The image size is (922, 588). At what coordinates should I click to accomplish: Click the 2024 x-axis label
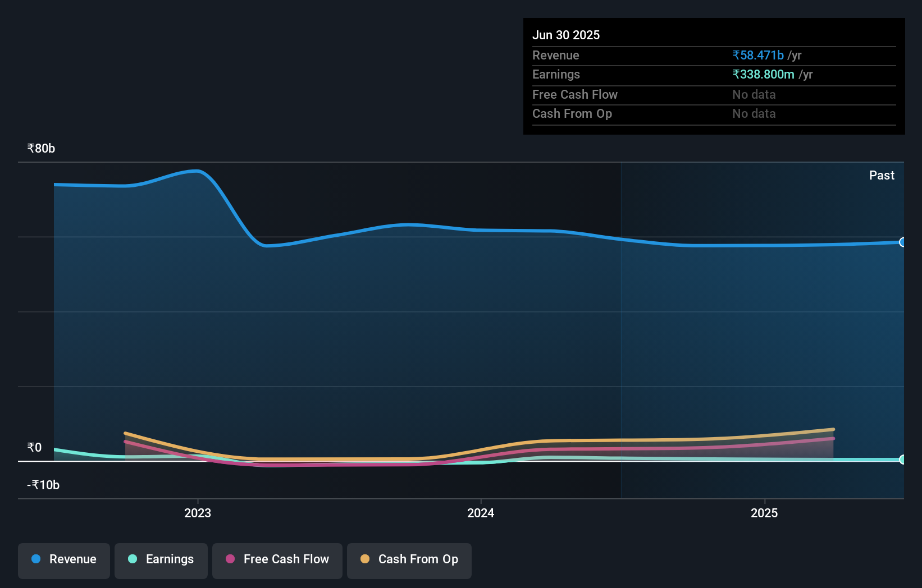click(x=481, y=513)
